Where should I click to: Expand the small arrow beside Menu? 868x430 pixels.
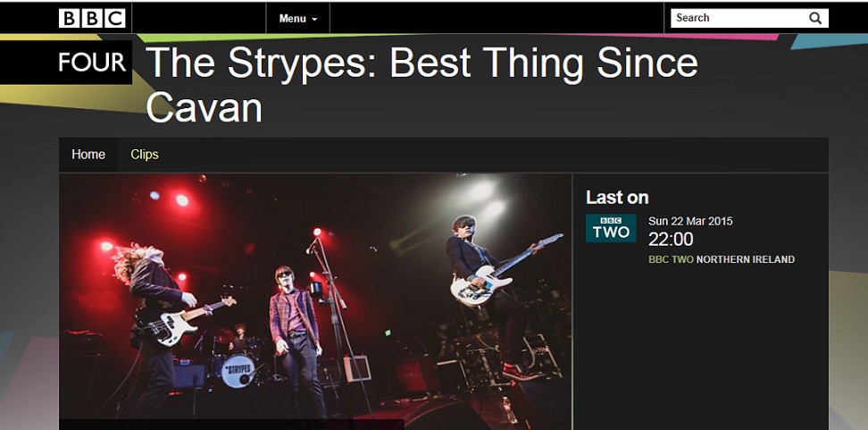pos(314,20)
